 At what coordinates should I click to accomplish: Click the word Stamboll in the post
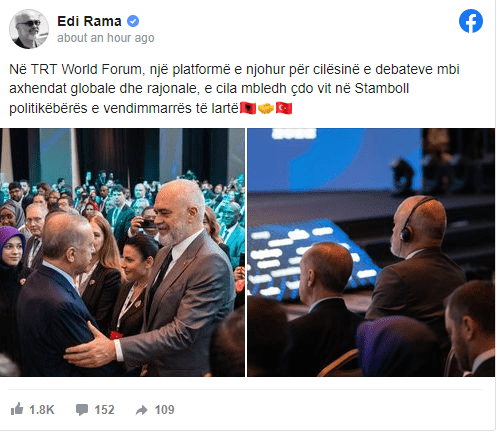(382, 89)
